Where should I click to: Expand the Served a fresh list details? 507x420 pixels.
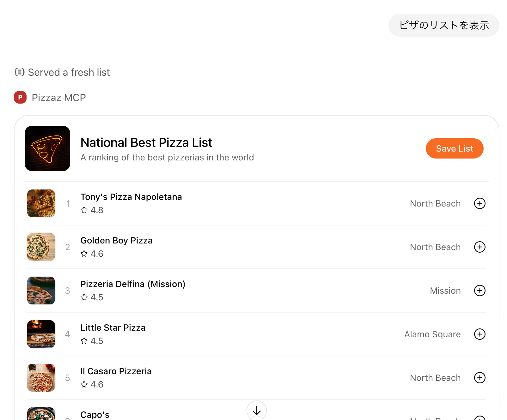(69, 72)
